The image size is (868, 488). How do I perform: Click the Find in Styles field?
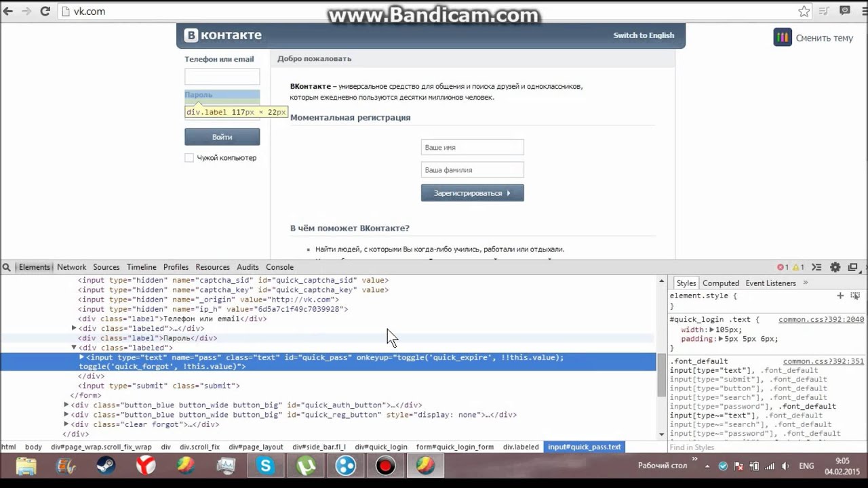pyautogui.click(x=767, y=447)
